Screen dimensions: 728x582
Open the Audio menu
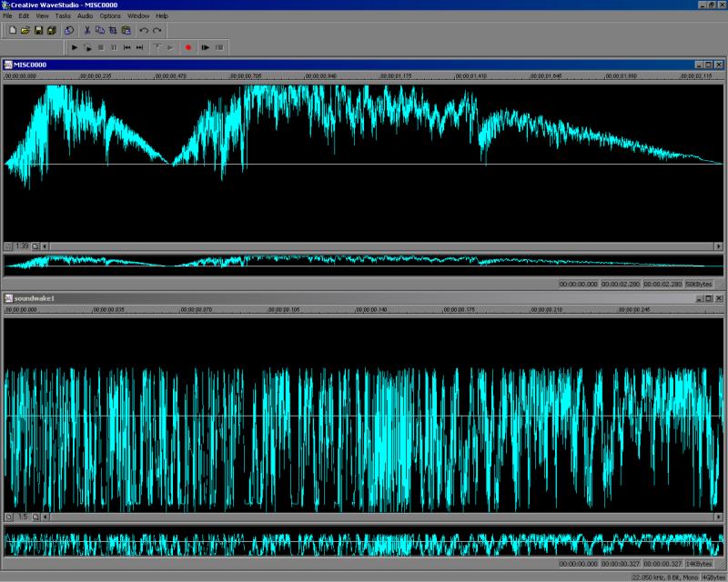(x=85, y=15)
